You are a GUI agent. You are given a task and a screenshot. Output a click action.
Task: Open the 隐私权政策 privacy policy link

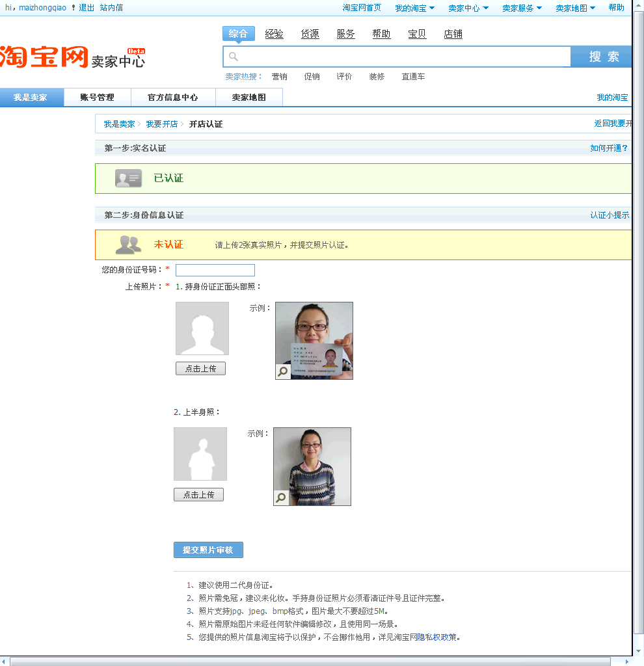pyautogui.click(x=437, y=637)
